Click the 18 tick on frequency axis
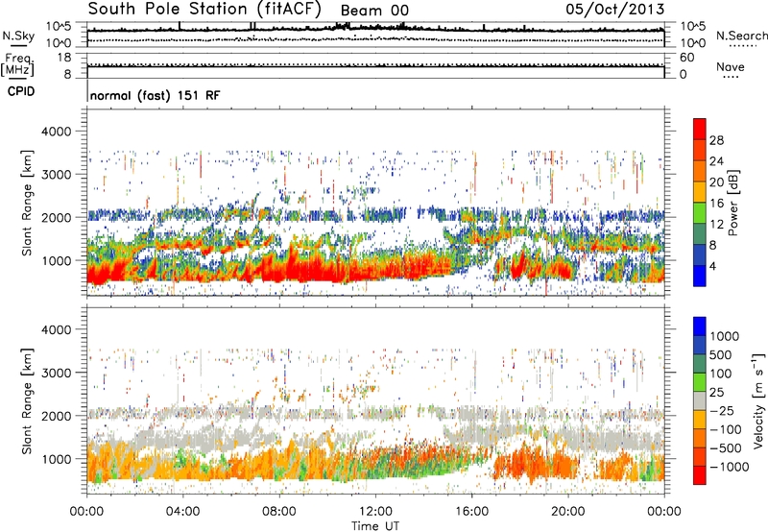This screenshot has height=532, width=768. (64, 58)
